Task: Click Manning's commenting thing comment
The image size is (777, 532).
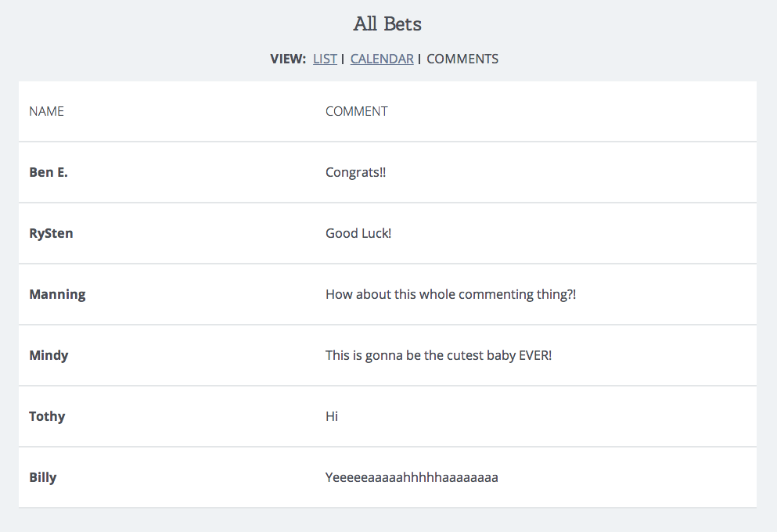Action: tap(451, 295)
